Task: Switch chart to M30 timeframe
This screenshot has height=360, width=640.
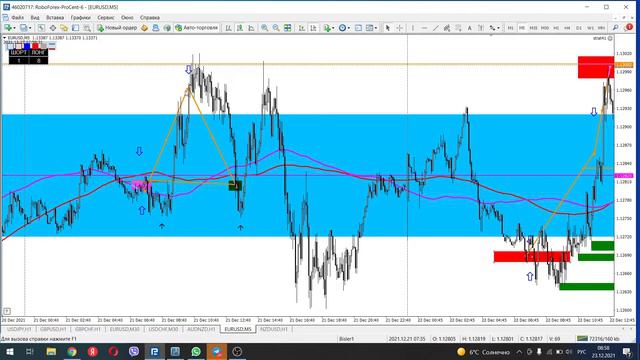Action: tap(544, 28)
